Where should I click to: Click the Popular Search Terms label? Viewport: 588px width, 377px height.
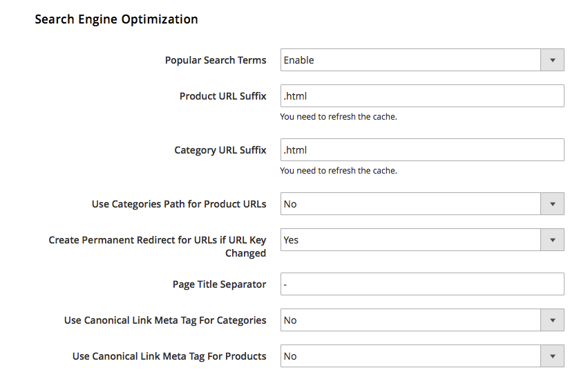pos(215,60)
